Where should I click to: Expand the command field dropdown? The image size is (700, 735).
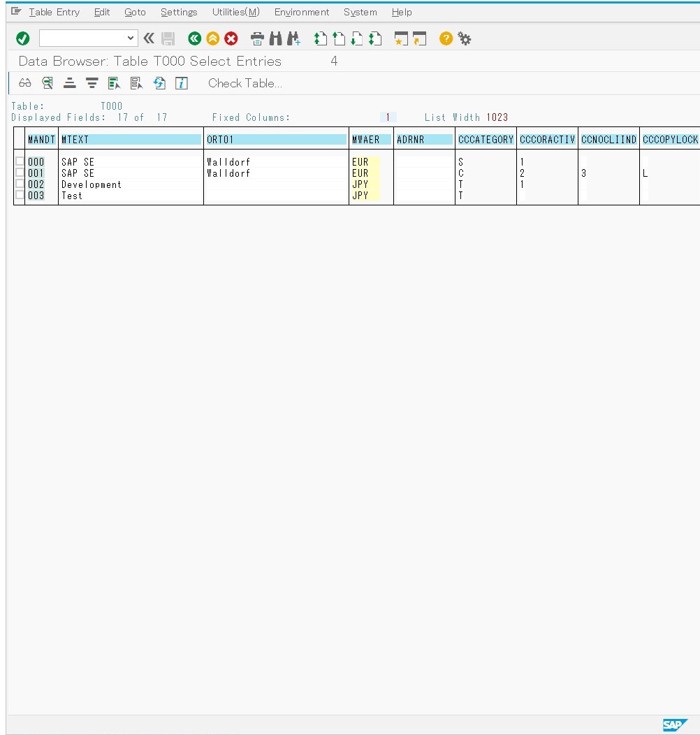pyautogui.click(x=130, y=37)
